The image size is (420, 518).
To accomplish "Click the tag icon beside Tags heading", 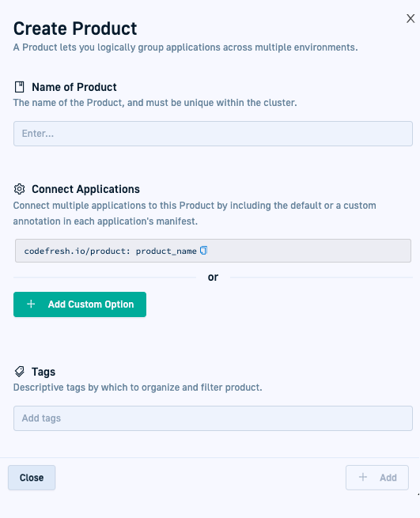I will point(20,372).
